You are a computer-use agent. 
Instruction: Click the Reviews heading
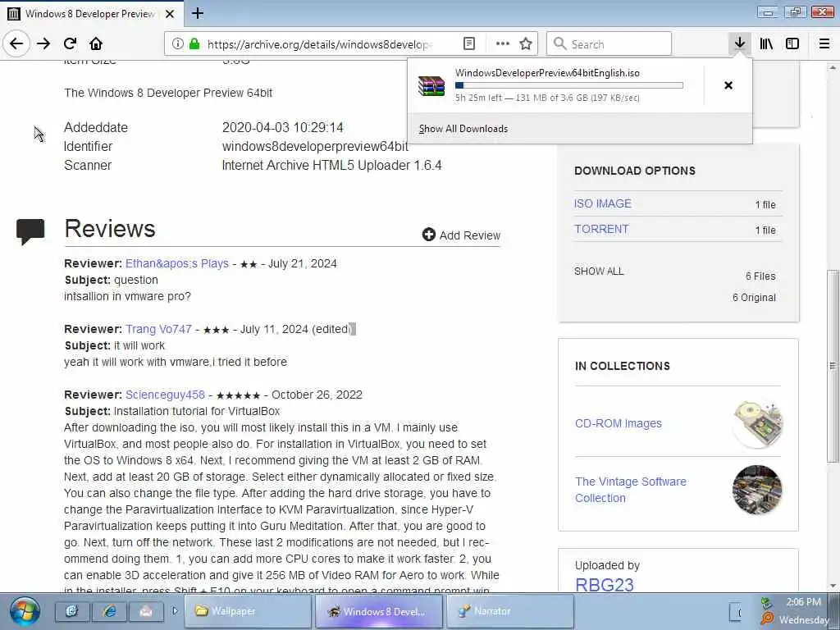coord(110,229)
